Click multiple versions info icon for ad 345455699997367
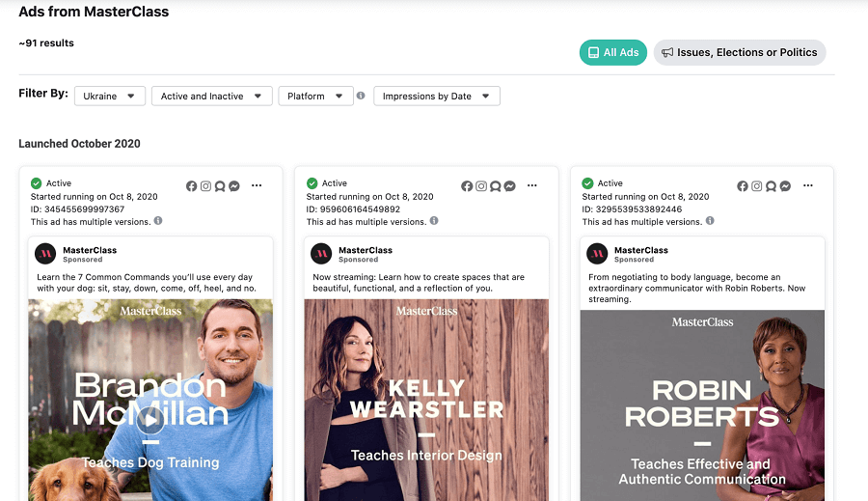 tap(158, 220)
